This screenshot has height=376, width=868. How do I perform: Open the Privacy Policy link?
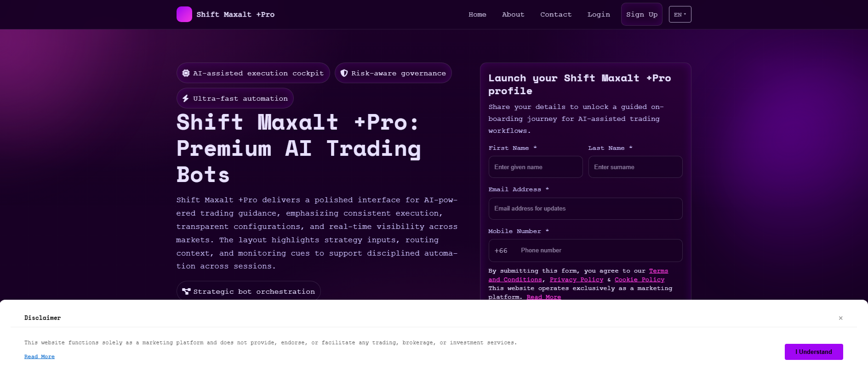[x=577, y=279]
